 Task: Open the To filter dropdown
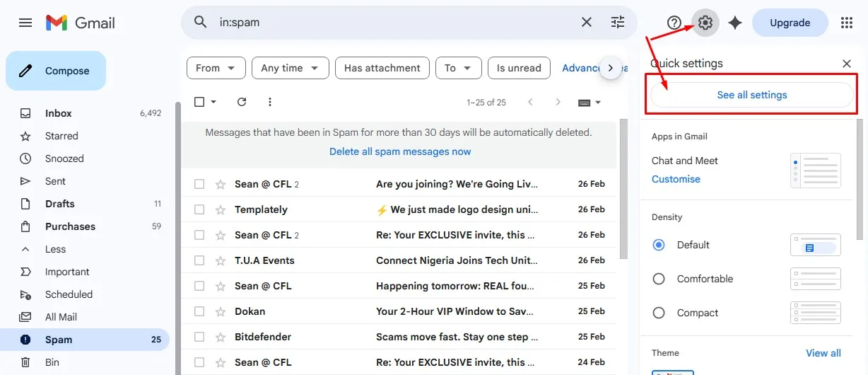(x=459, y=68)
